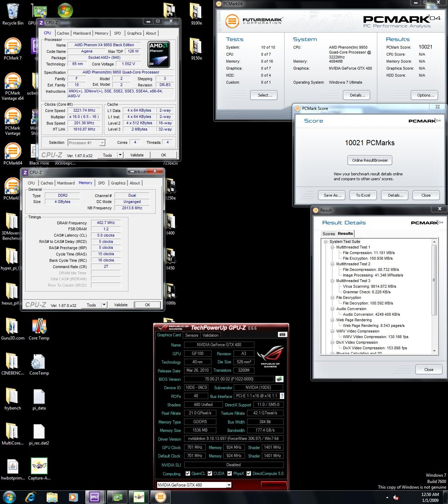This screenshot has width=448, height=504.
Task: Collapse the System Test Suite tree node
Action: click(326, 241)
